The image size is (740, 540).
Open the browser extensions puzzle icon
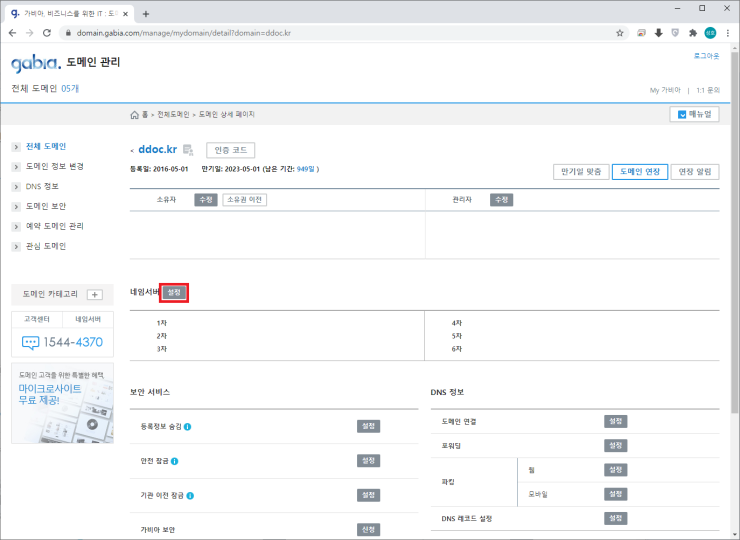pyautogui.click(x=692, y=32)
